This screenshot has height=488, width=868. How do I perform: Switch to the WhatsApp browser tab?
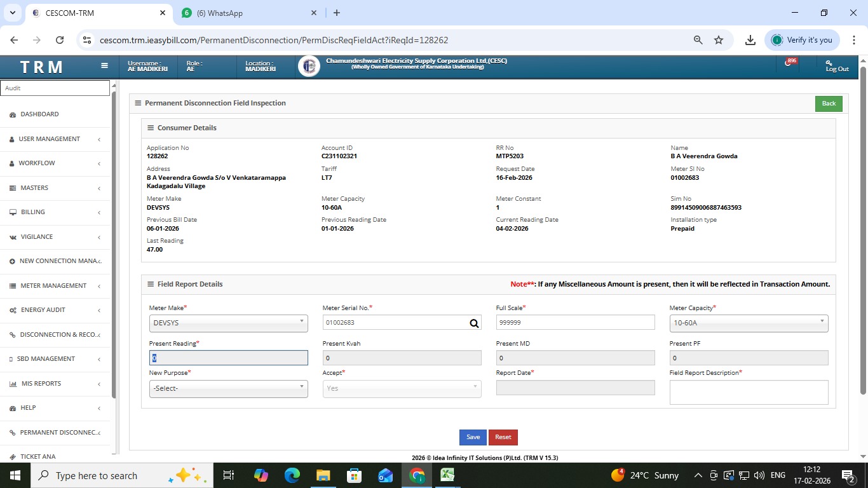tap(248, 13)
